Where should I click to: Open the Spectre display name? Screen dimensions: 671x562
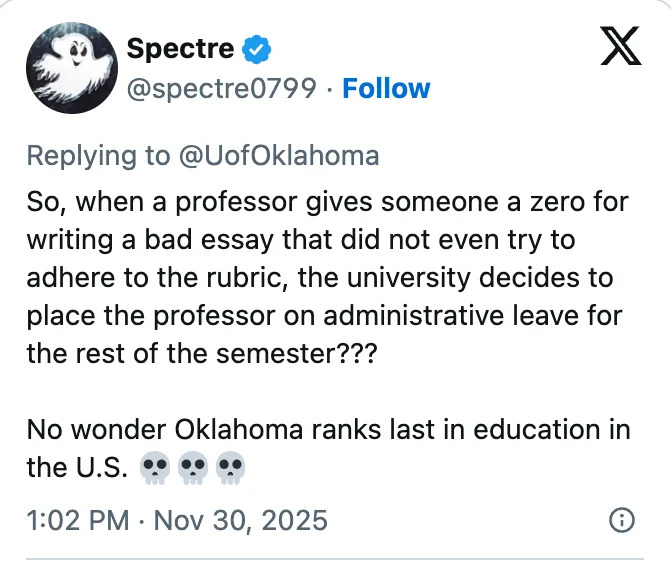(x=180, y=48)
